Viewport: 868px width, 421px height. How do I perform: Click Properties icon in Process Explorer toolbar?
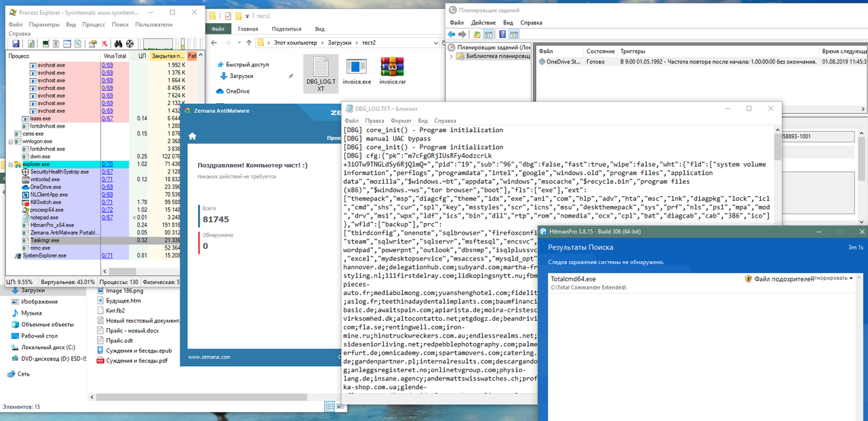click(x=93, y=43)
